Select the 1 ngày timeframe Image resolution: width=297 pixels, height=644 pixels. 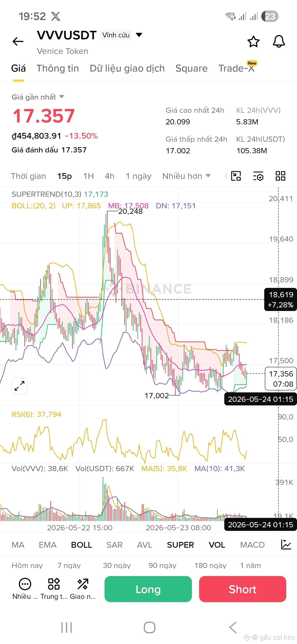[139, 176]
